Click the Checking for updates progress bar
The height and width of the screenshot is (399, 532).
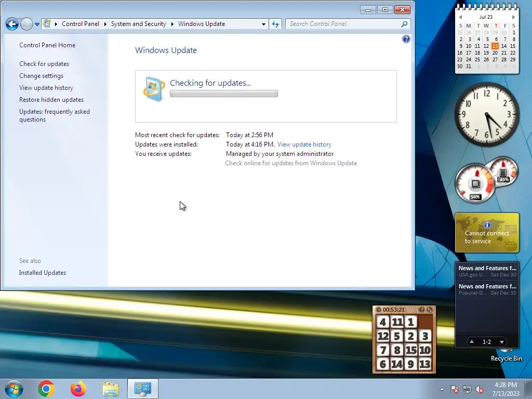point(224,94)
